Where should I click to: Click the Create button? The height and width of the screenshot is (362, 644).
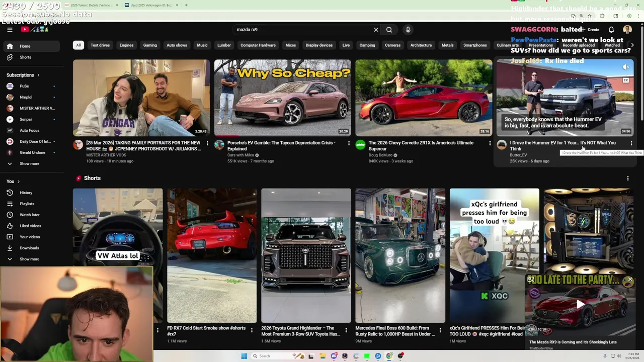pyautogui.click(x=591, y=30)
